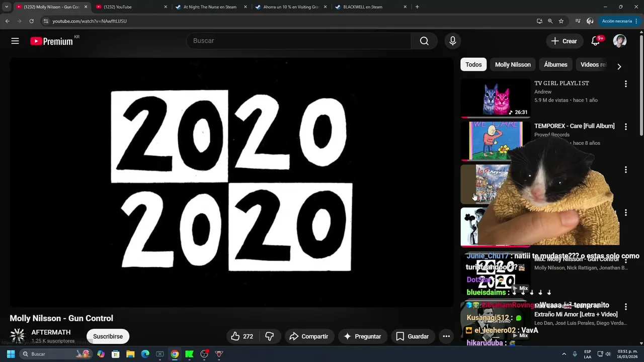644x362 pixels.
Task: Open File Explorer from taskbar
Action: tap(130, 354)
